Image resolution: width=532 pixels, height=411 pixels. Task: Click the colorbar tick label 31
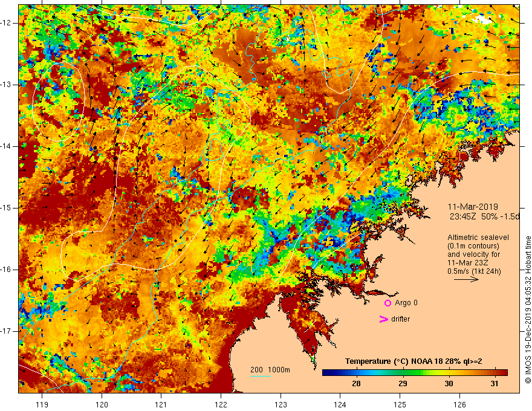tap(495, 384)
